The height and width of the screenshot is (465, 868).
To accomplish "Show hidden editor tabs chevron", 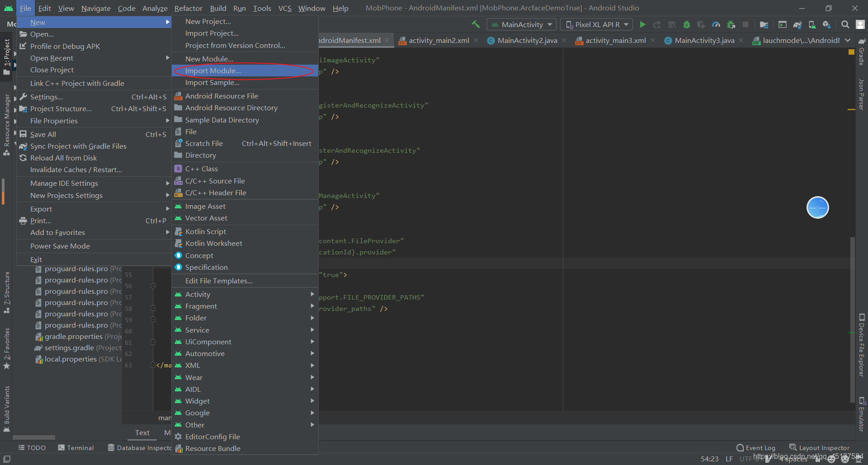I will [847, 40].
